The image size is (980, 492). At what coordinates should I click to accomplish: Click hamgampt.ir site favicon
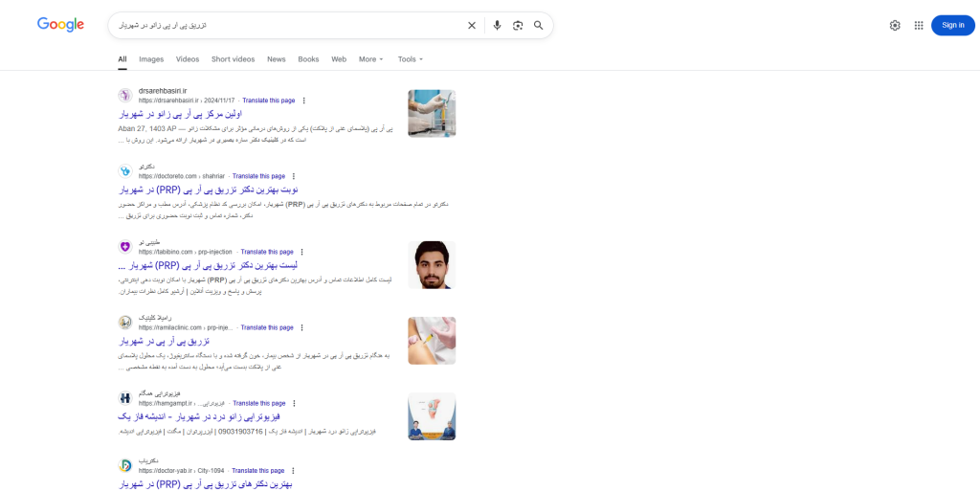[x=125, y=398]
